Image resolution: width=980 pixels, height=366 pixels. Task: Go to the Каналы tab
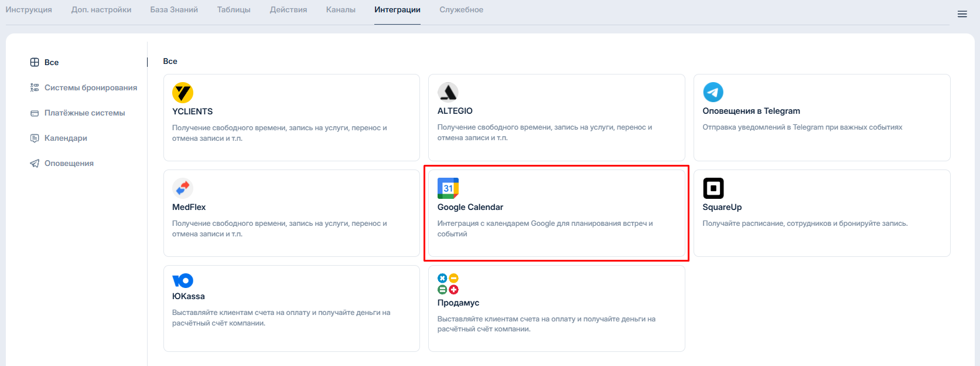coord(341,10)
